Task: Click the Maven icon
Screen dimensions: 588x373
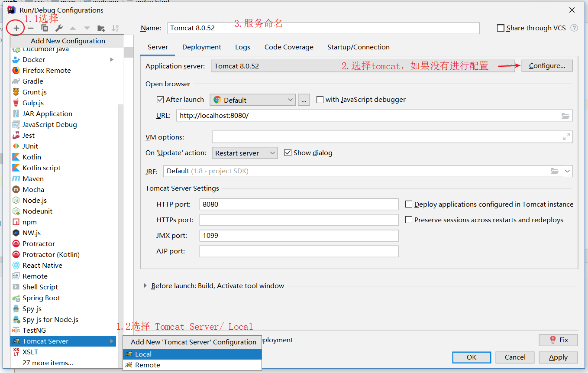Action: [16, 178]
